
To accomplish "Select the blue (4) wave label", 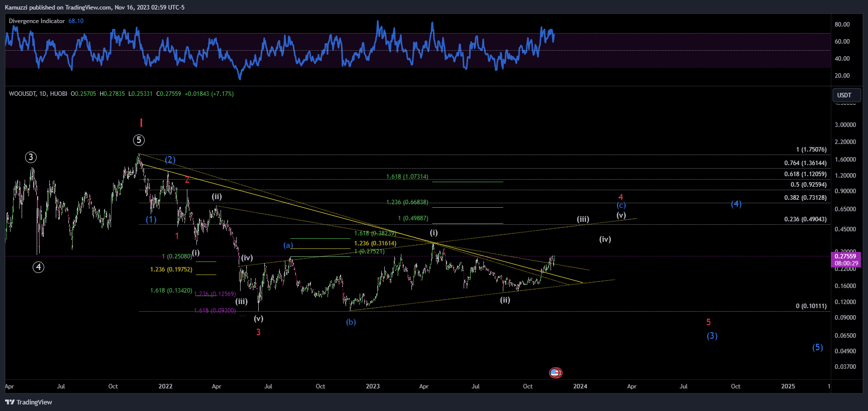I will coord(736,204).
